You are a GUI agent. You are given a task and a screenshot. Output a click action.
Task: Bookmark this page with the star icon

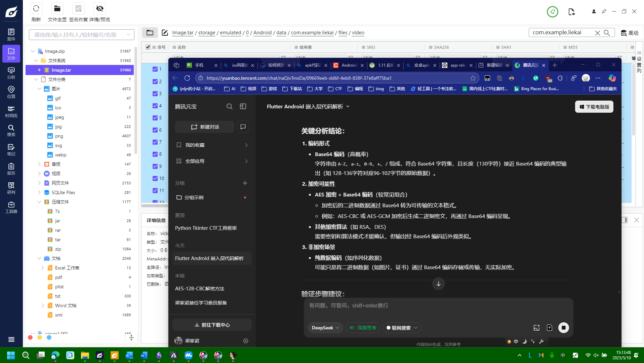[x=473, y=78]
